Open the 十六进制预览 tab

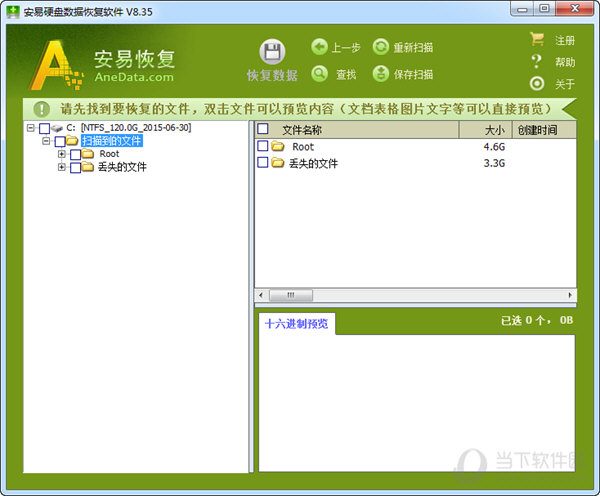point(297,324)
